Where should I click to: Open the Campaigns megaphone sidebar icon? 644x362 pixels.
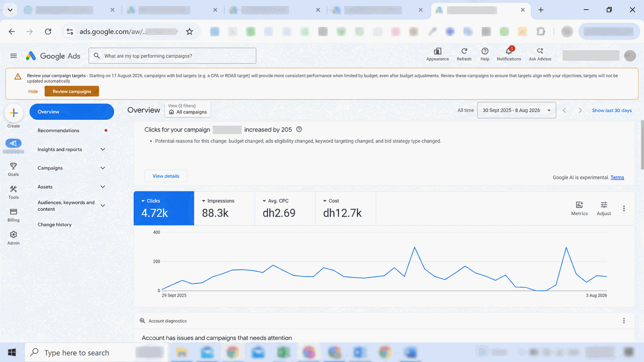click(13, 143)
